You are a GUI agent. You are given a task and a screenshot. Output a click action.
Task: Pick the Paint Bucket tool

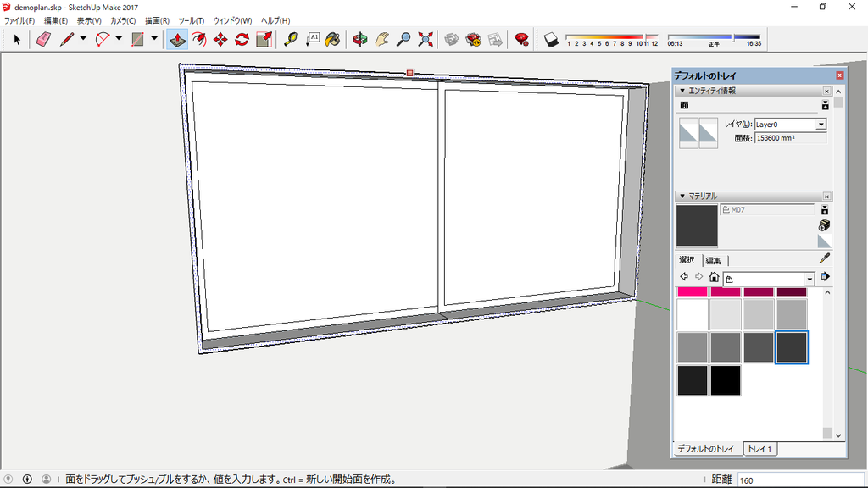pos(332,39)
